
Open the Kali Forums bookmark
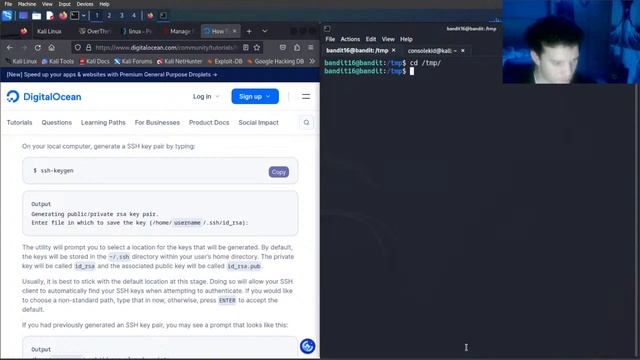click(x=133, y=61)
